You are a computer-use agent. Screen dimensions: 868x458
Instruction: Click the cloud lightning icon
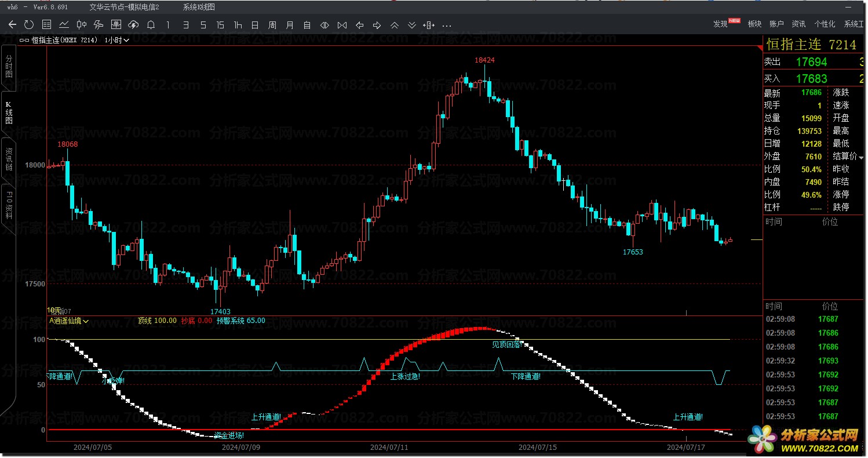click(133, 24)
